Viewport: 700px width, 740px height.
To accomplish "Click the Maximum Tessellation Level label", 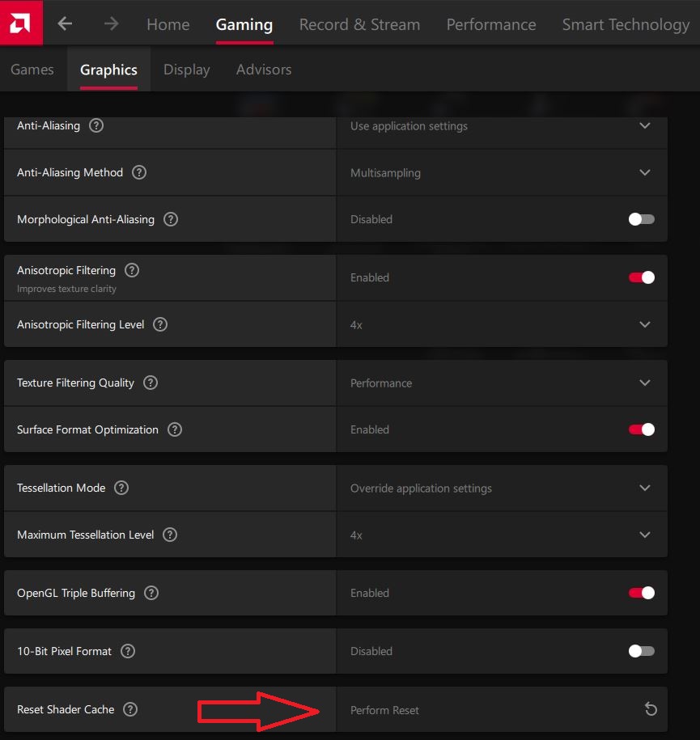I will 86,535.
